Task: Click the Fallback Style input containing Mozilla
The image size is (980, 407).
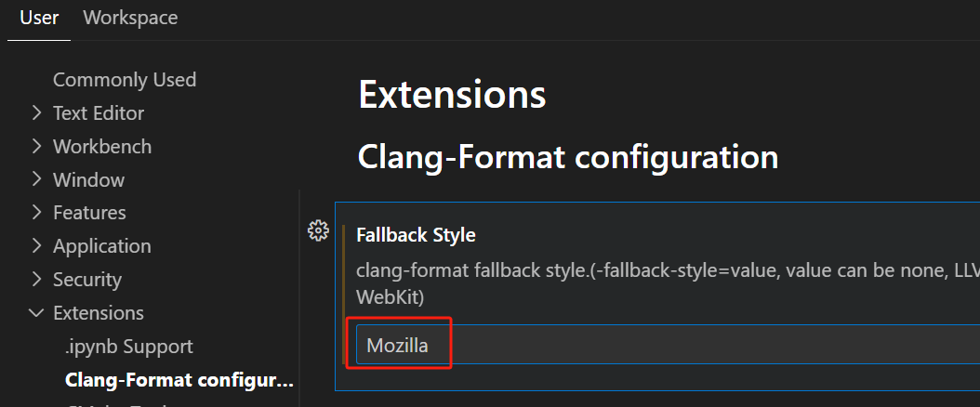Action: pyautogui.click(x=651, y=346)
